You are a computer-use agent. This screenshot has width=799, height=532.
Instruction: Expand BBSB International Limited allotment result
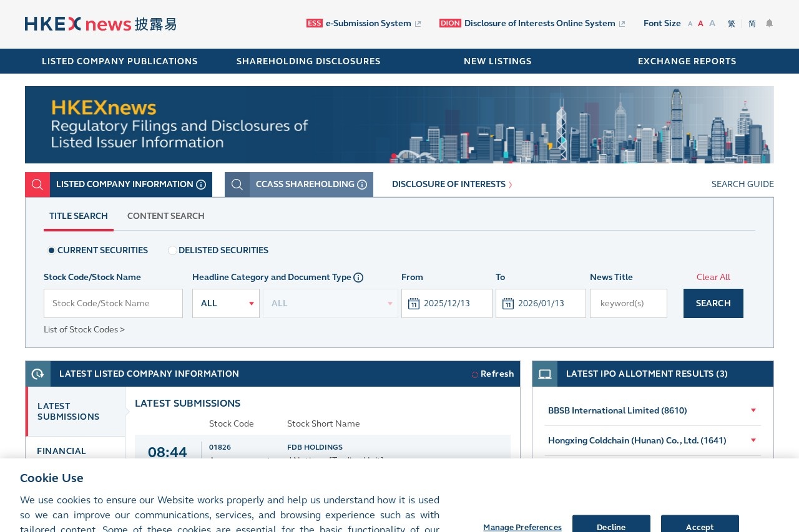[x=753, y=410]
